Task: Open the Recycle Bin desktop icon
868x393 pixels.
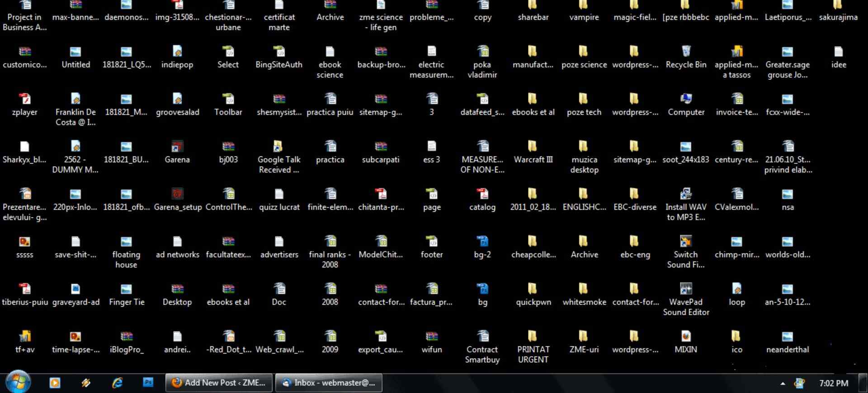Action: point(686,57)
